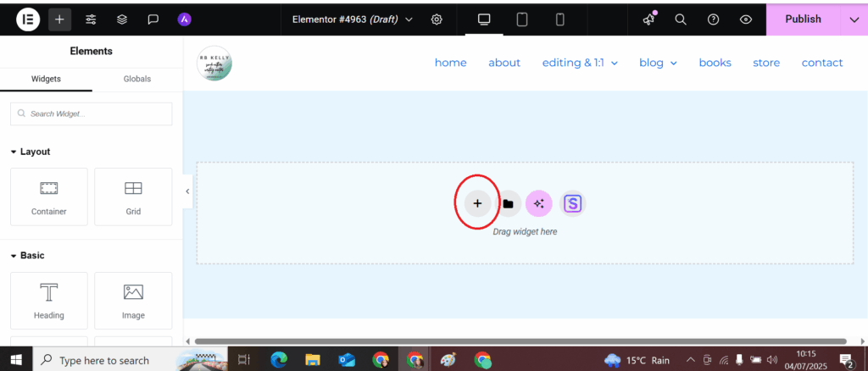Open the store menu link
This screenshot has height=371, width=868.
[766, 63]
